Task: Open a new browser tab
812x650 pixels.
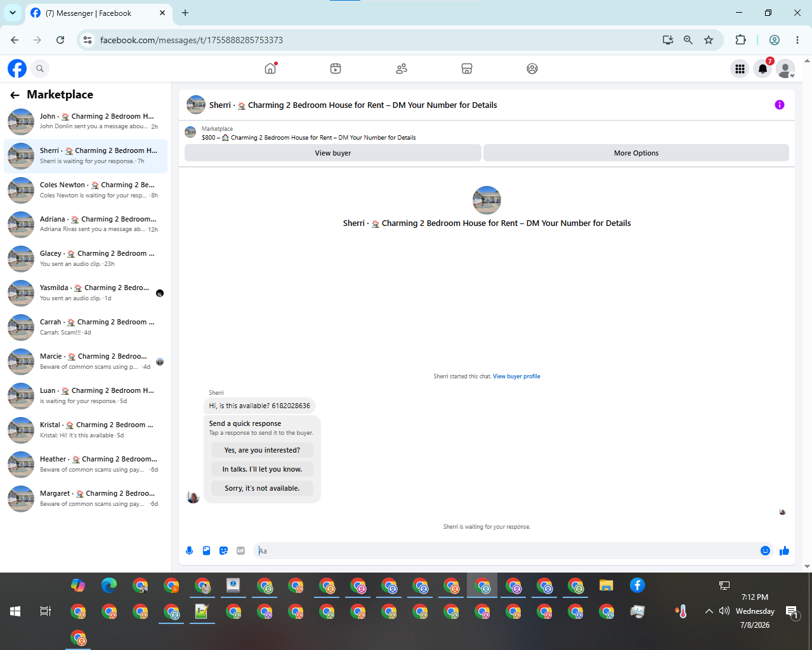Action: 185,13
